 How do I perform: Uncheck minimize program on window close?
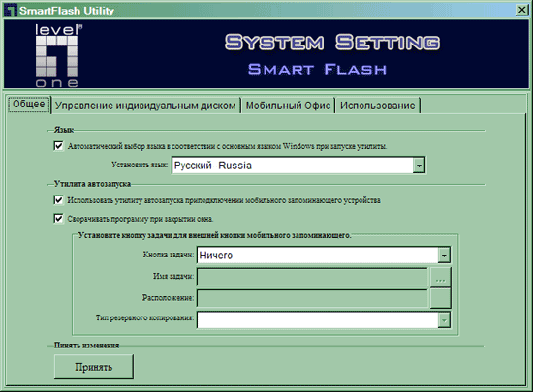tap(58, 219)
